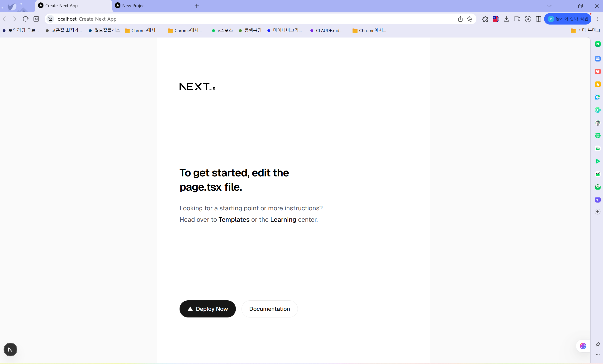The height and width of the screenshot is (364, 603).
Task: Open a new tab with plus button
Action: tap(197, 6)
